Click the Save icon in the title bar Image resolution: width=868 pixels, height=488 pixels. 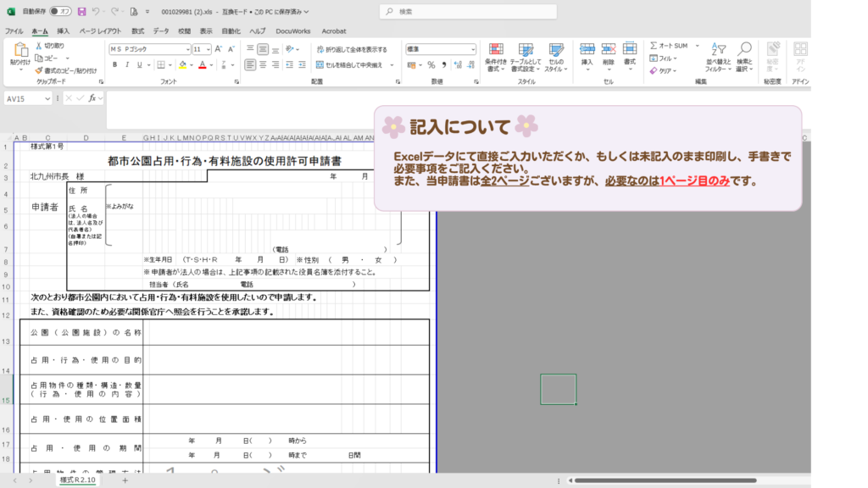coord(81,12)
